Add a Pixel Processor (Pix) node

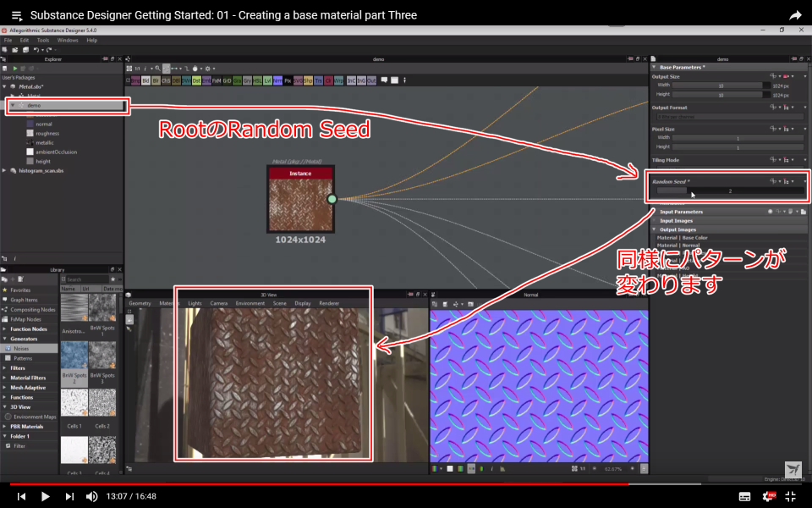coord(288,80)
